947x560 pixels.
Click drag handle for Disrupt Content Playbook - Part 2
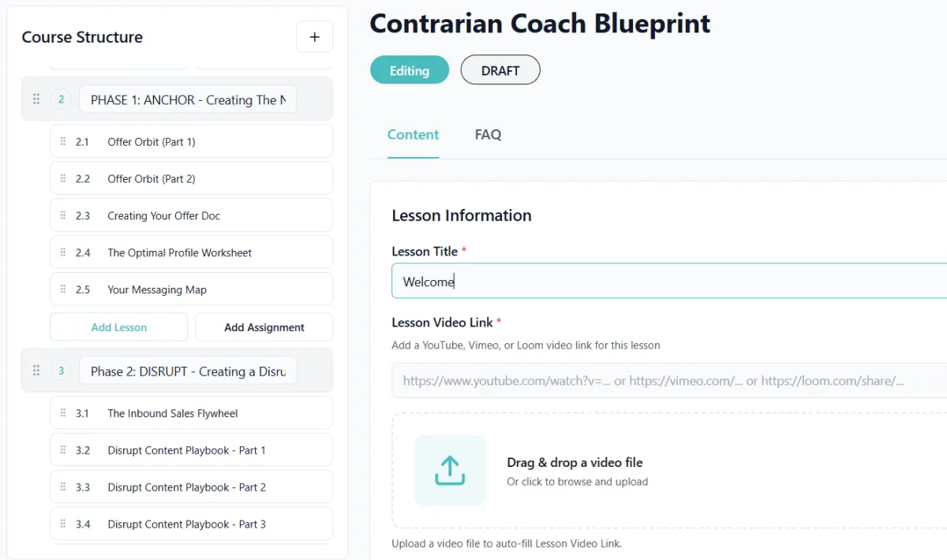click(63, 487)
